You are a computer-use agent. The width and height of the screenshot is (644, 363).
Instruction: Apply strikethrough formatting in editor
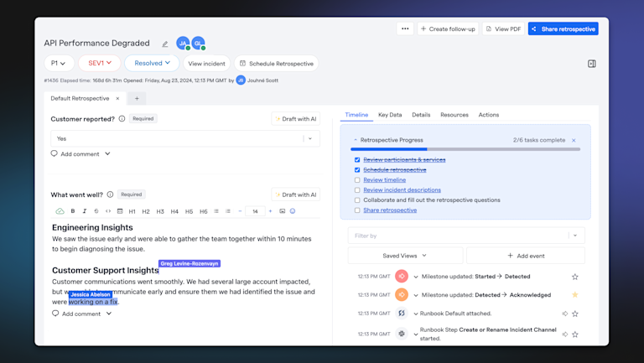(96, 211)
